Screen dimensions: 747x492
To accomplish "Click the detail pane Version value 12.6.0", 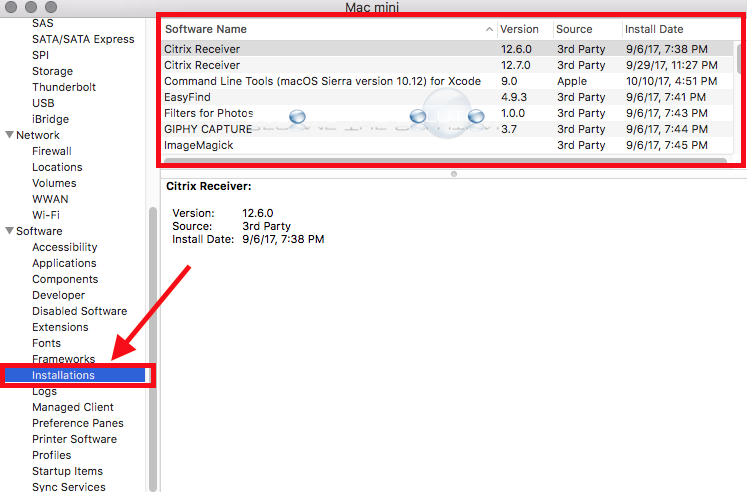I will click(x=258, y=213).
